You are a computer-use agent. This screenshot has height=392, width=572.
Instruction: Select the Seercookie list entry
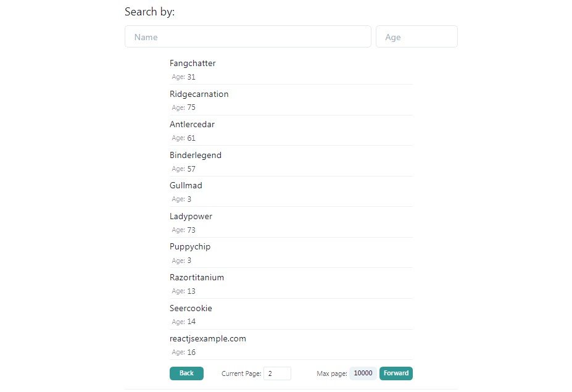(x=191, y=308)
